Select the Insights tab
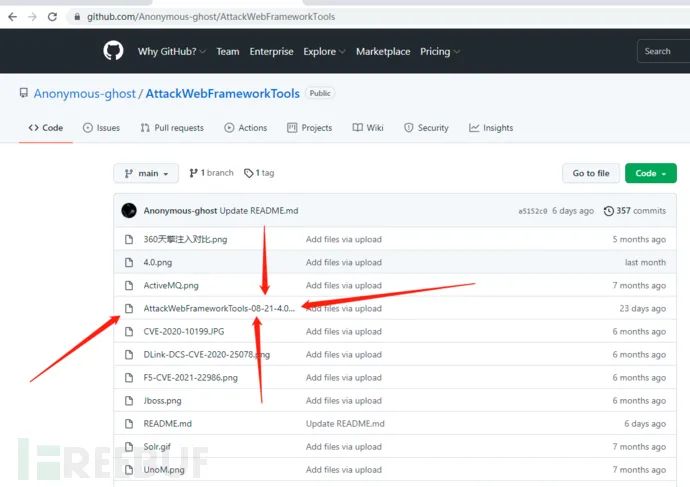Screen dimensions: 690x487 (x=491, y=128)
